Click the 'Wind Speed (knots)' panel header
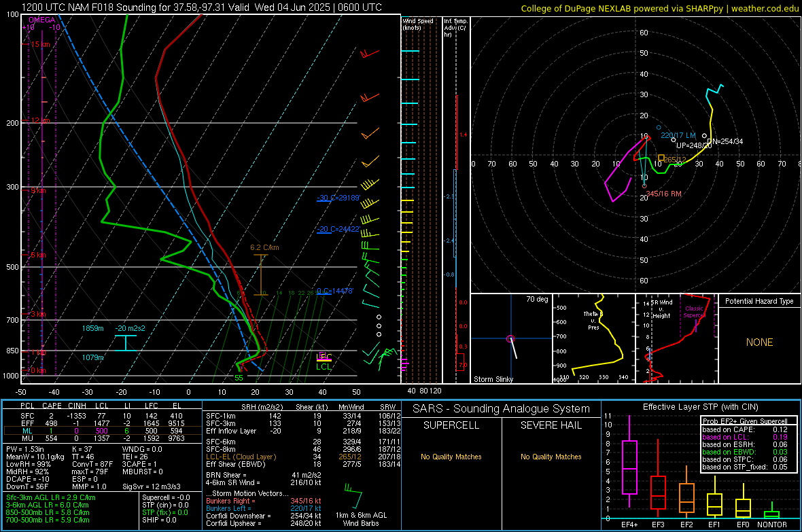802x532 pixels. [418, 24]
